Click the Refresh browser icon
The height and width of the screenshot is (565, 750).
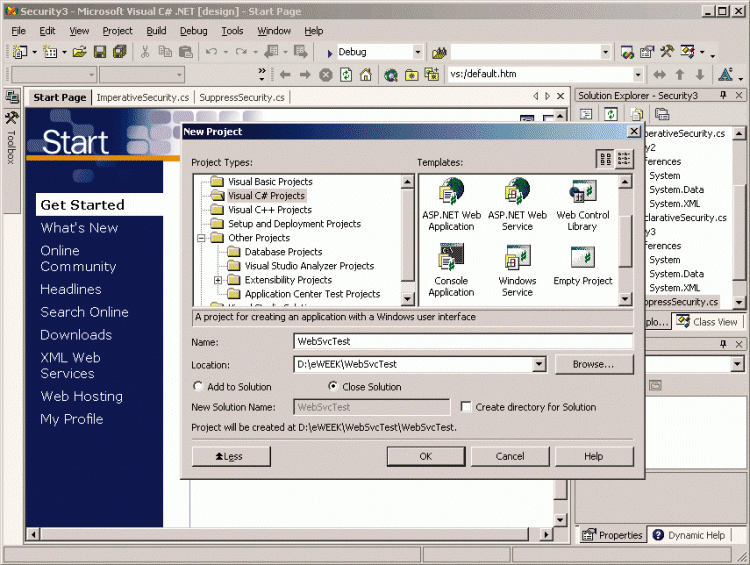tap(346, 75)
